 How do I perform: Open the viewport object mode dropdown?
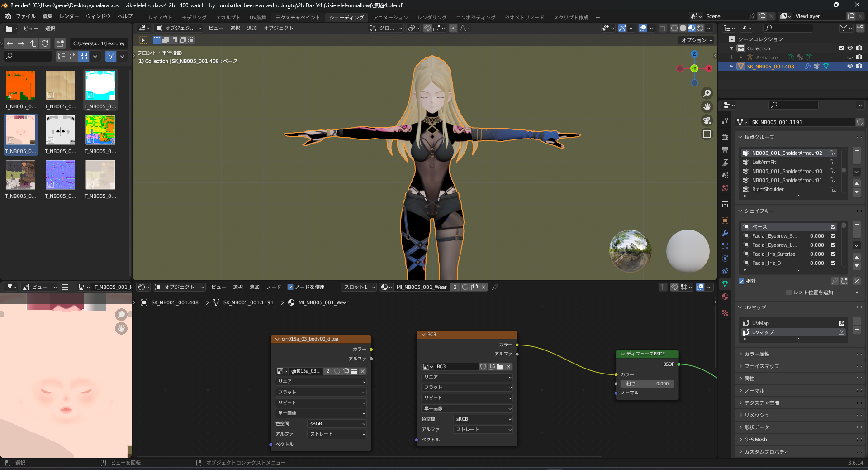click(179, 28)
